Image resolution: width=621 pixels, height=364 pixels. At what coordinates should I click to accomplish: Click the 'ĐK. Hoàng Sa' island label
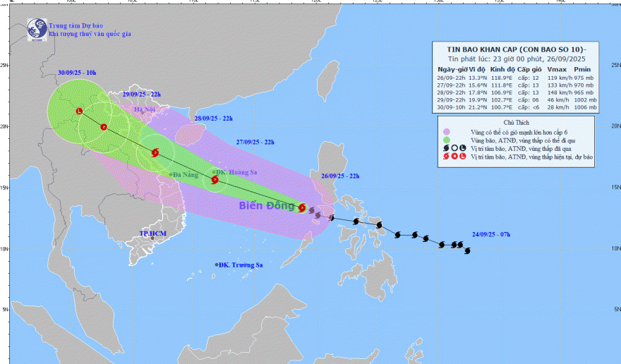click(236, 172)
